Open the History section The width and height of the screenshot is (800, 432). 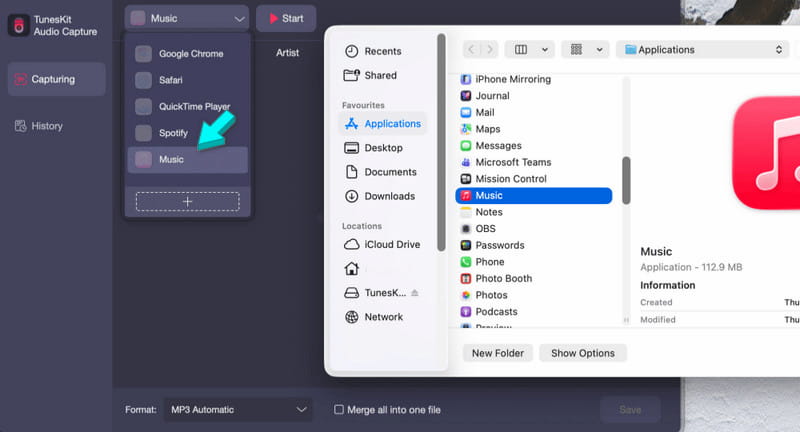click(39, 126)
